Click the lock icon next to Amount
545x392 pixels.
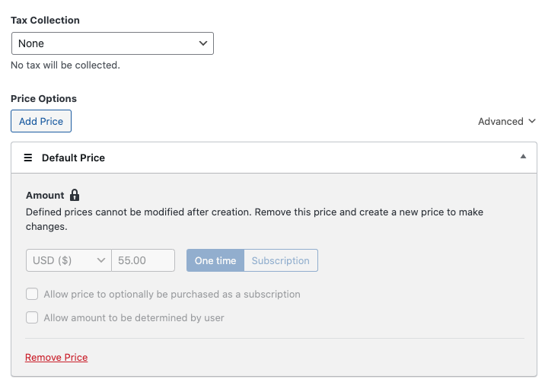point(75,195)
